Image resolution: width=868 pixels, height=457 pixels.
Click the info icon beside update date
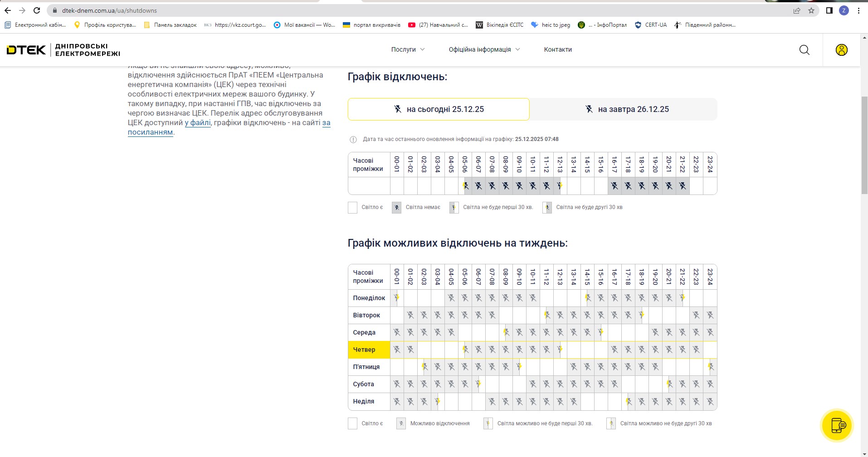[353, 140]
